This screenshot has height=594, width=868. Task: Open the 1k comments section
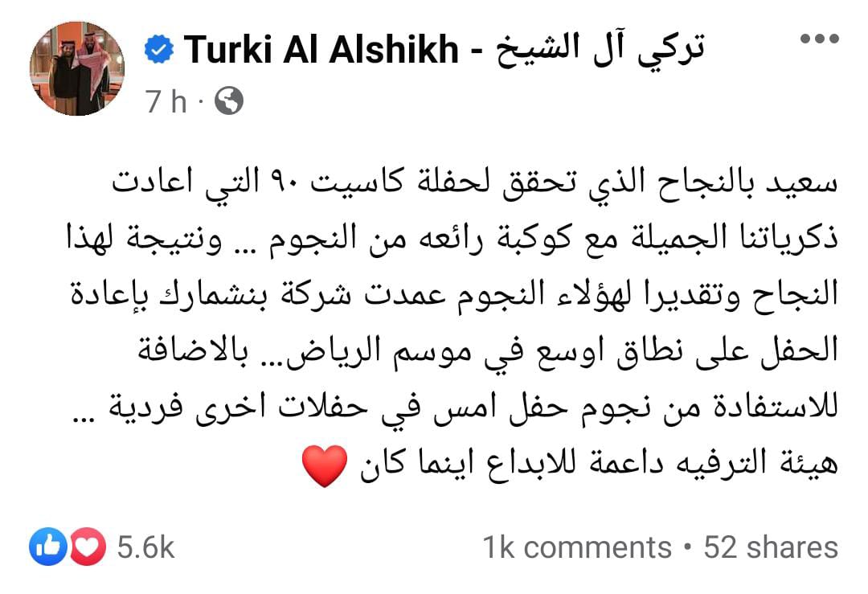click(x=576, y=547)
